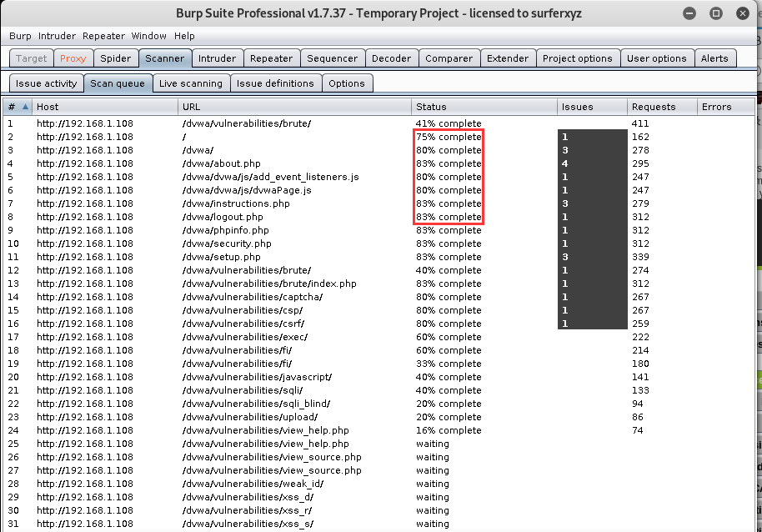The height and width of the screenshot is (532, 762).
Task: Select the /dvwa/vulnerabilities/sqli_blind/ row
Action: (379, 404)
